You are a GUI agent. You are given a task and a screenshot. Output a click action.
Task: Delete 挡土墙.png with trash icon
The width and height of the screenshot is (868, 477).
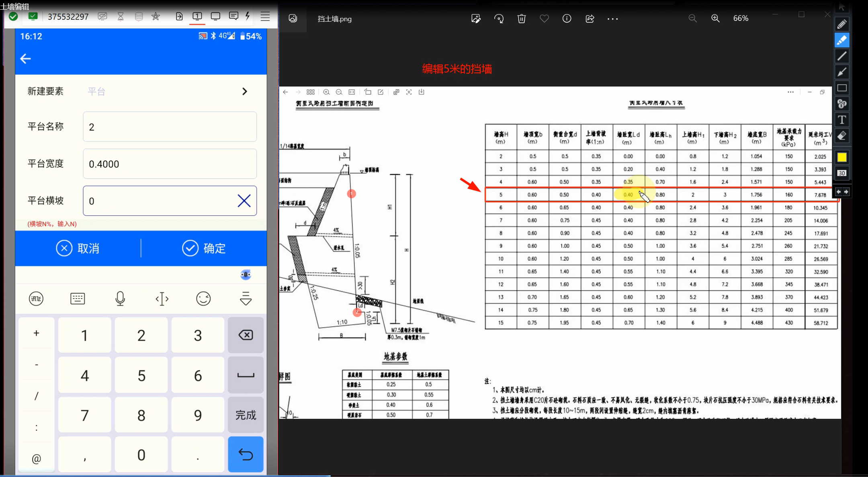click(522, 18)
